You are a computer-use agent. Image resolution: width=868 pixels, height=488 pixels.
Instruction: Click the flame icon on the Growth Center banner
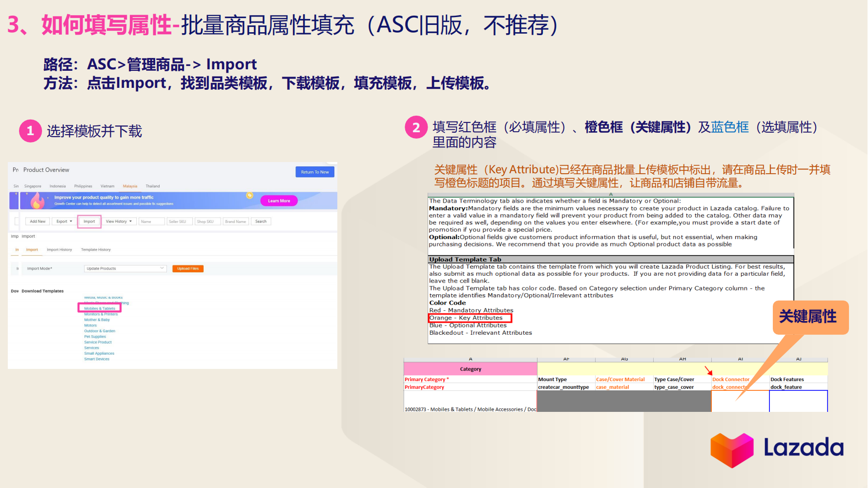point(38,200)
